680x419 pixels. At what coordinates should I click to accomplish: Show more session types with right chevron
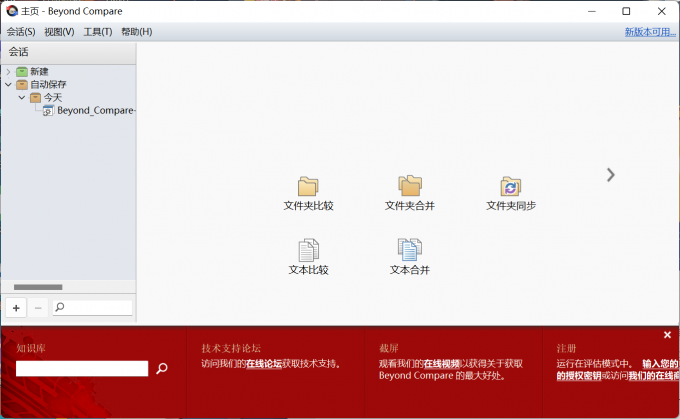tap(611, 175)
